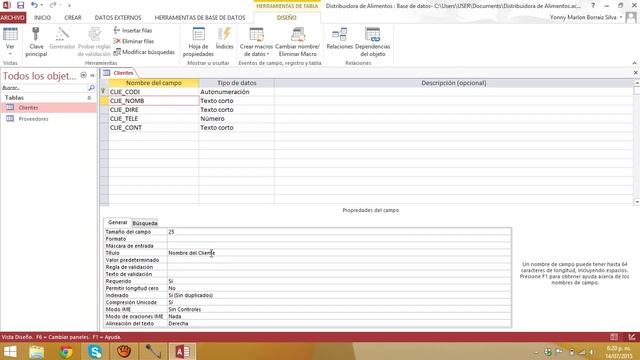Click the Título value Nombre del Cliente
Image resolution: width=640 pixels, height=360 pixels.
pyautogui.click(x=339, y=253)
